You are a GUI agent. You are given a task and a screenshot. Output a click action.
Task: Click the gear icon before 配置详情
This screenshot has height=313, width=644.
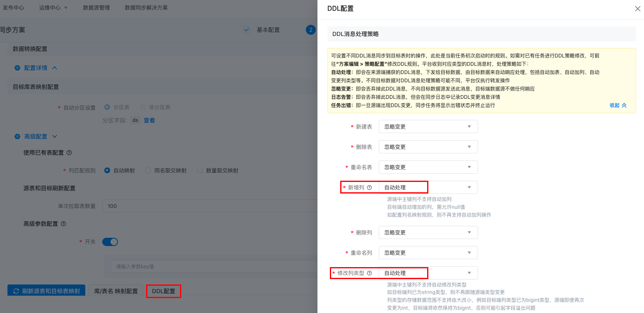17,68
